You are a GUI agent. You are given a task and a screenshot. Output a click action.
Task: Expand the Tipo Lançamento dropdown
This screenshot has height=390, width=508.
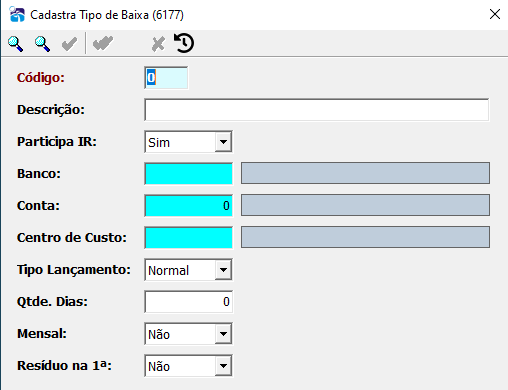[223, 270]
